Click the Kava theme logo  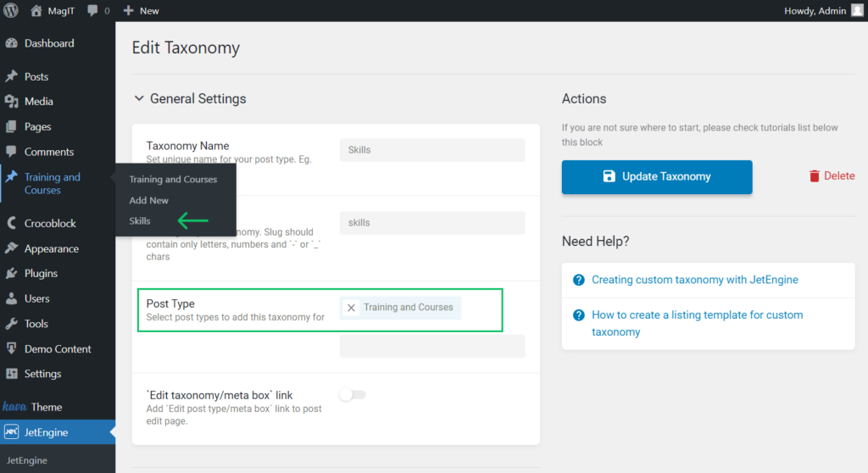[x=14, y=407]
